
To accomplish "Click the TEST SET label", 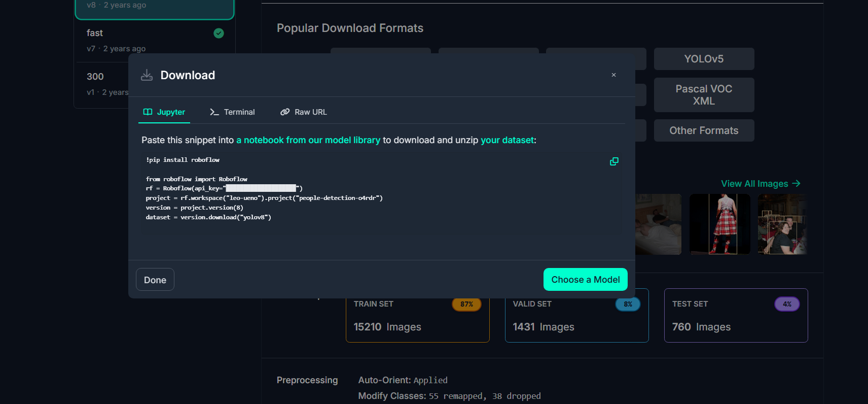I will (x=690, y=304).
